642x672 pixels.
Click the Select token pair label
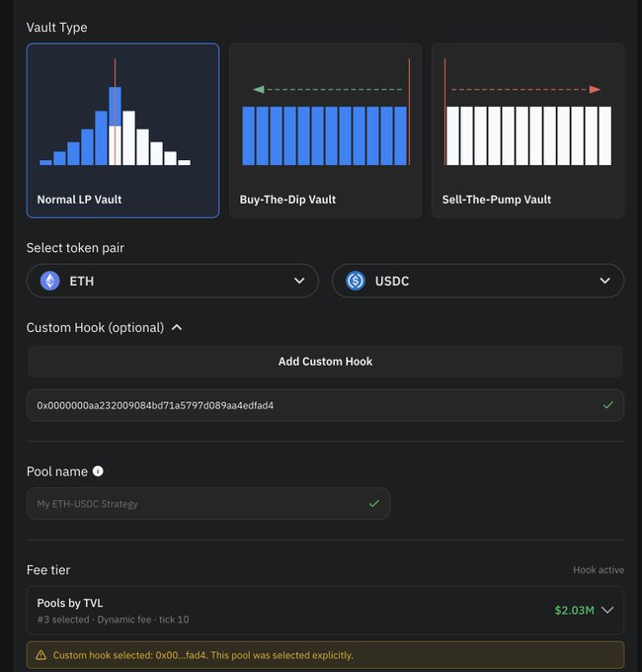pos(75,248)
